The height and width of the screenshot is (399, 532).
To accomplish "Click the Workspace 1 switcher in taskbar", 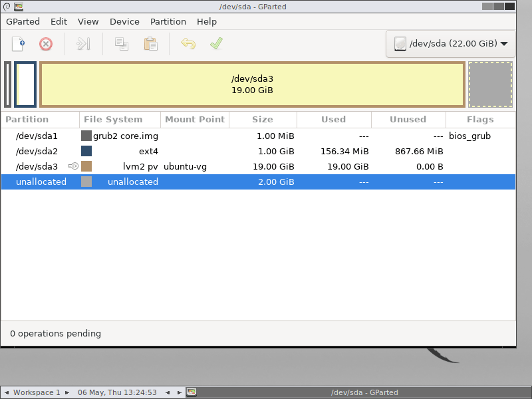I will coord(37,392).
